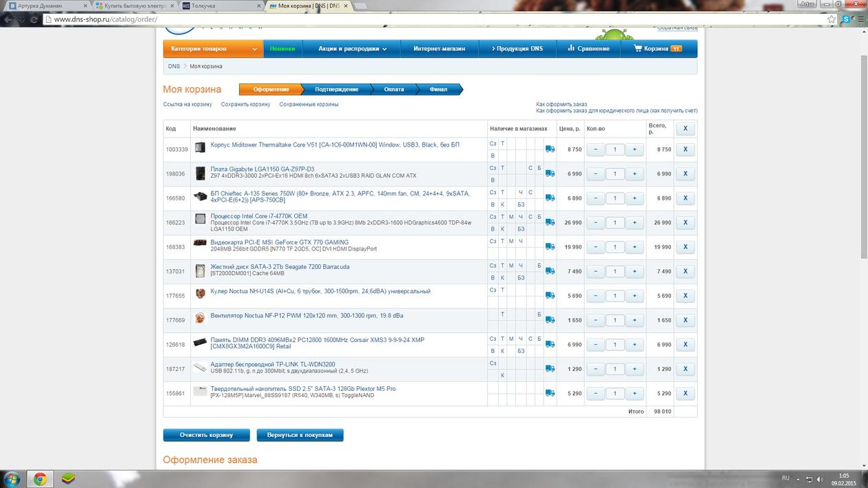Open the Как оформить заказ help link
Viewport: 868px width, 488px height.
click(561, 104)
